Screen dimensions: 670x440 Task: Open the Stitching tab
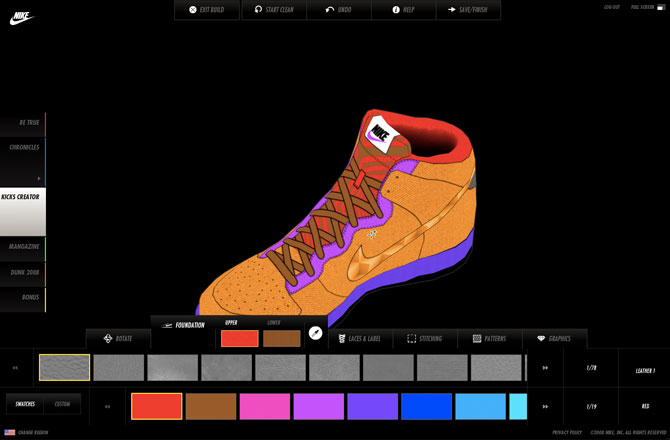[x=425, y=339]
